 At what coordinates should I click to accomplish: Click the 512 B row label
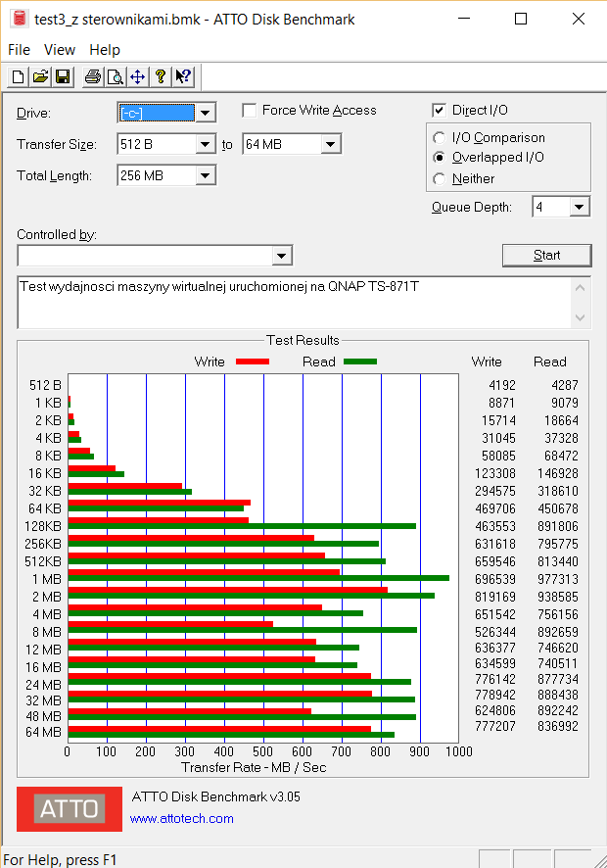tap(45, 385)
